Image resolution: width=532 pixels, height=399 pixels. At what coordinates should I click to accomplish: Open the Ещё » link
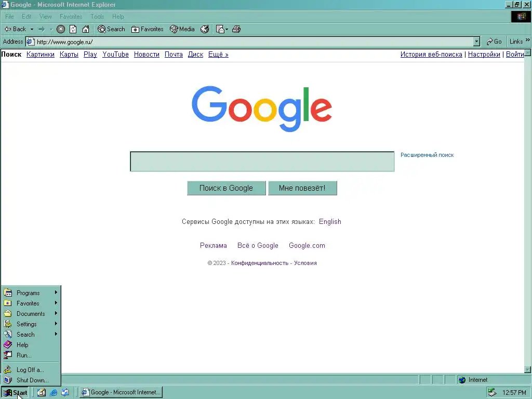click(x=218, y=54)
